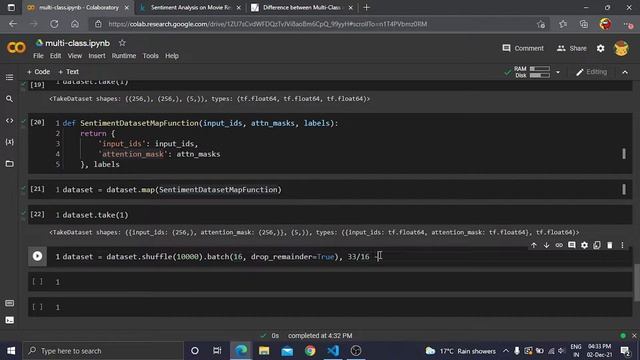The height and width of the screenshot is (360, 640).
Task: Reload the page
Action: click(x=54, y=24)
